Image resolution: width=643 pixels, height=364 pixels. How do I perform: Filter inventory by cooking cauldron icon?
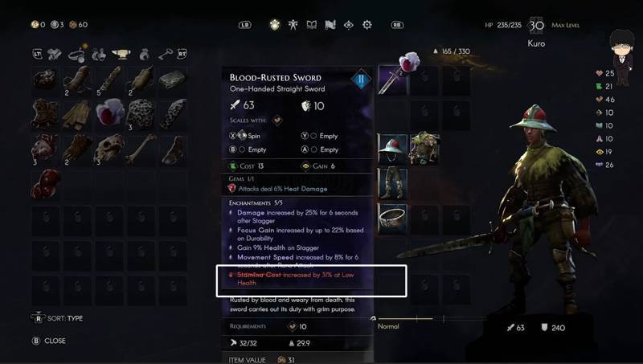(x=121, y=54)
